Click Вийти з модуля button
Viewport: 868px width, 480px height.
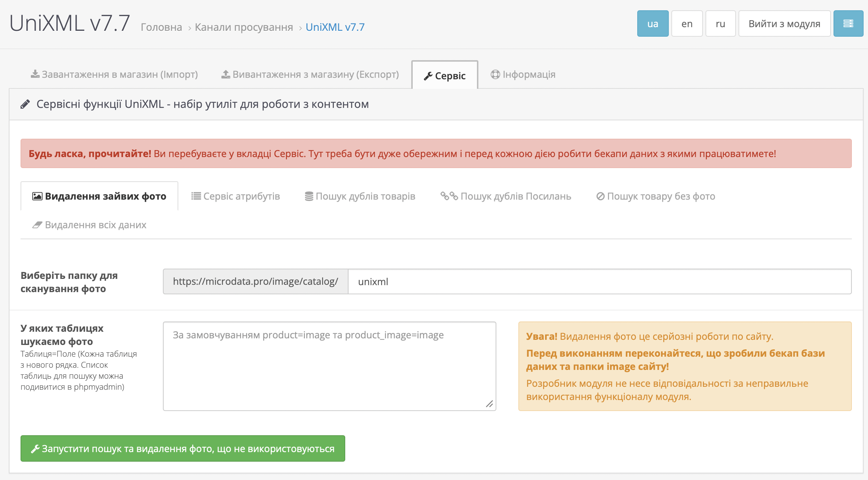pos(784,24)
